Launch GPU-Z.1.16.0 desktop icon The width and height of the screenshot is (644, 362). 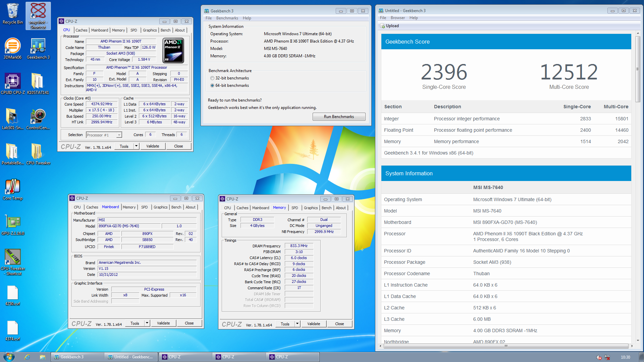tap(12, 225)
